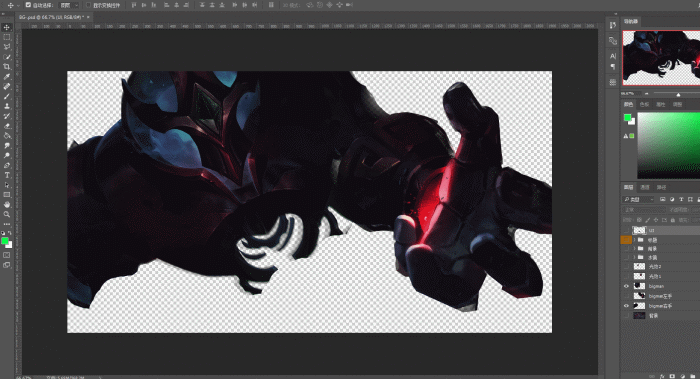This screenshot has height=379, width=700.
Task: Select the History Brush tool
Action: (x=7, y=116)
